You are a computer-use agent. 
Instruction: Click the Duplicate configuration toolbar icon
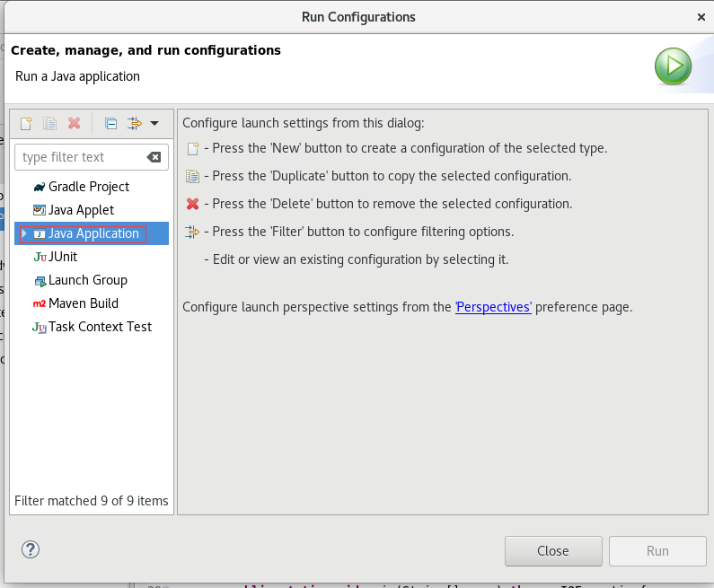(x=50, y=123)
